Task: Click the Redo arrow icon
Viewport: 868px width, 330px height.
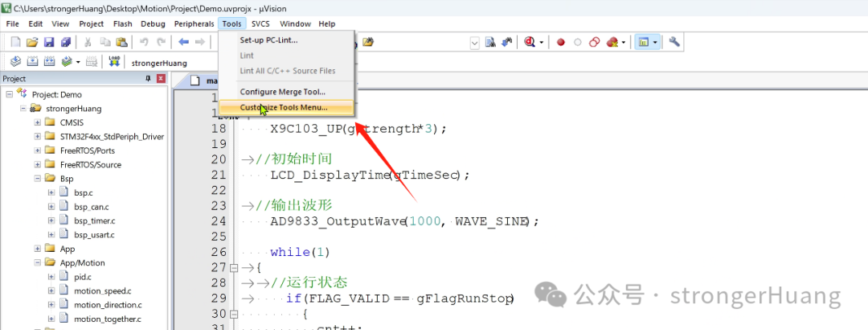Action: [x=161, y=42]
